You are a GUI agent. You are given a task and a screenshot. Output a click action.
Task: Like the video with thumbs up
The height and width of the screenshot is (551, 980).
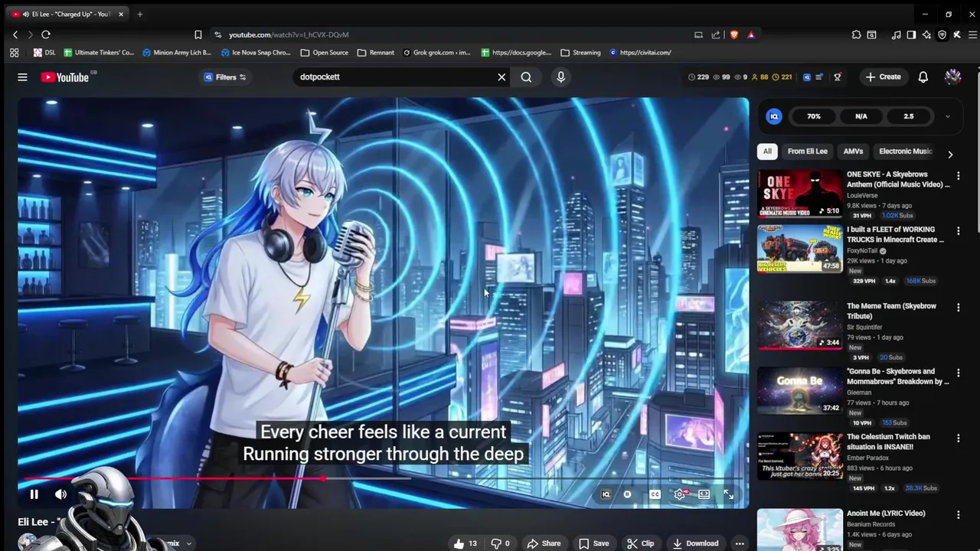465,543
